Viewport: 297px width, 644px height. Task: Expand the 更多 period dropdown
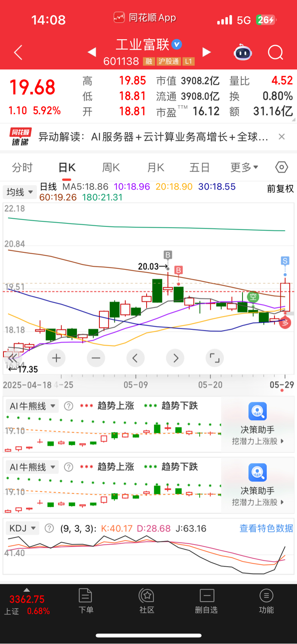point(244,167)
